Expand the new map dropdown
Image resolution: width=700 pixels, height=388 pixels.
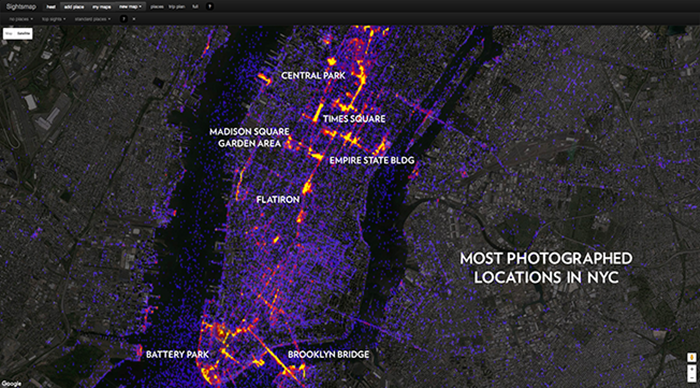pos(130,7)
